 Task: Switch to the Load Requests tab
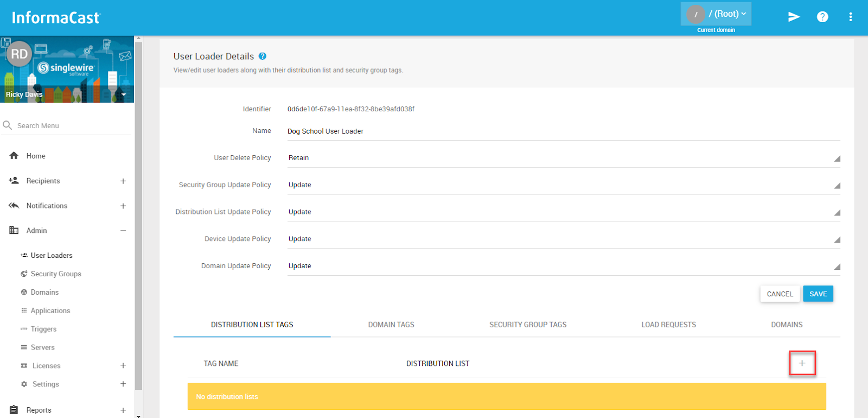tap(668, 325)
